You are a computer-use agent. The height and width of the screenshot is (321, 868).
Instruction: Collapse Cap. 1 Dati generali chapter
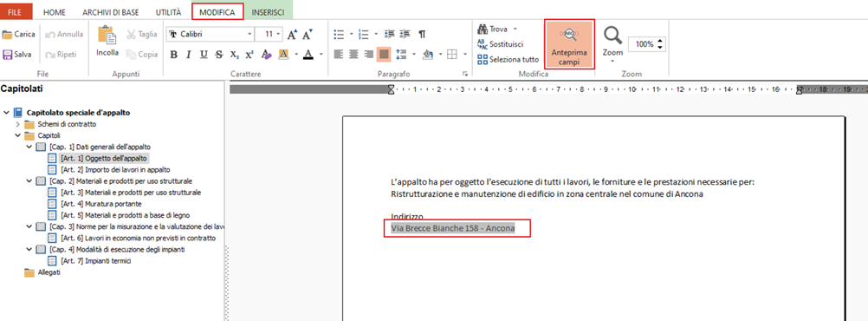click(x=29, y=147)
